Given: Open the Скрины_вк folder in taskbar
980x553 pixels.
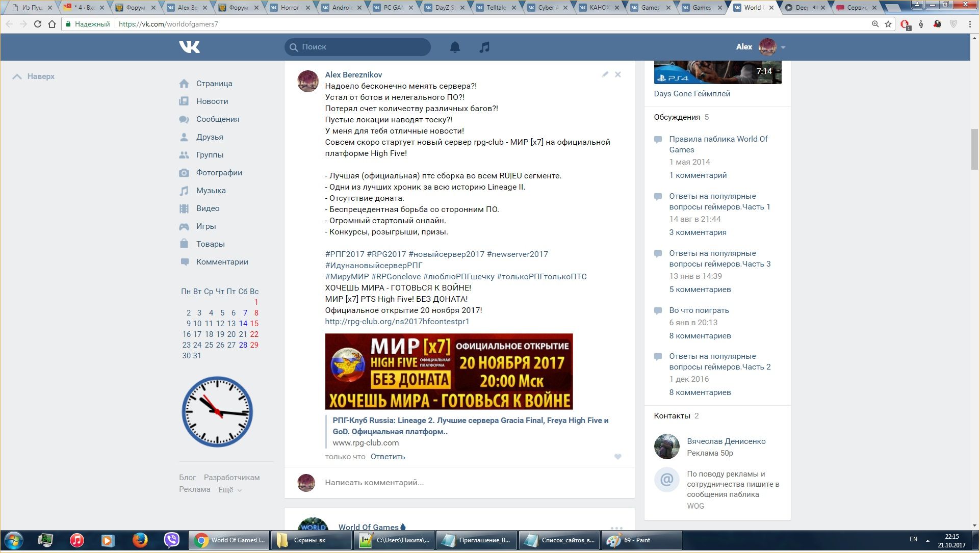Looking at the screenshot, I should coord(312,540).
